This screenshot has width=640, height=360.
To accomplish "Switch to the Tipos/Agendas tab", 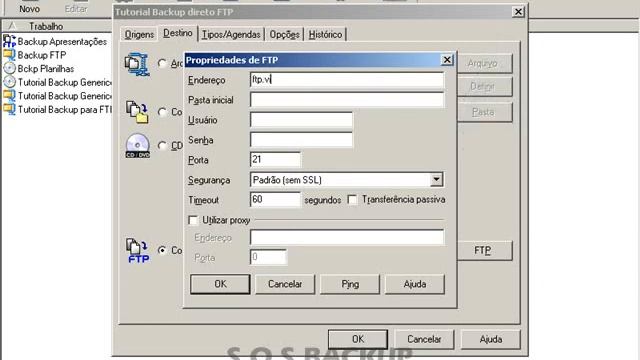I will pyautogui.click(x=231, y=34).
